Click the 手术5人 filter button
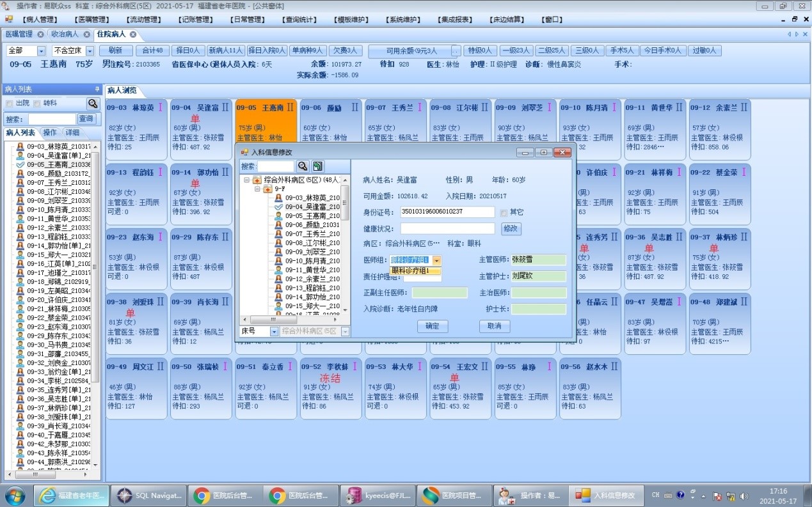Screen dimensions: 812x507 click(621, 51)
